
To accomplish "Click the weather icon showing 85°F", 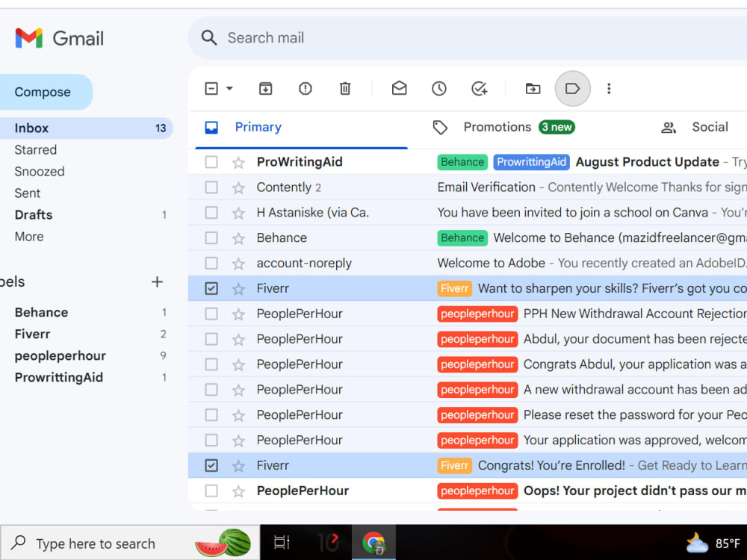I will coord(697,544).
